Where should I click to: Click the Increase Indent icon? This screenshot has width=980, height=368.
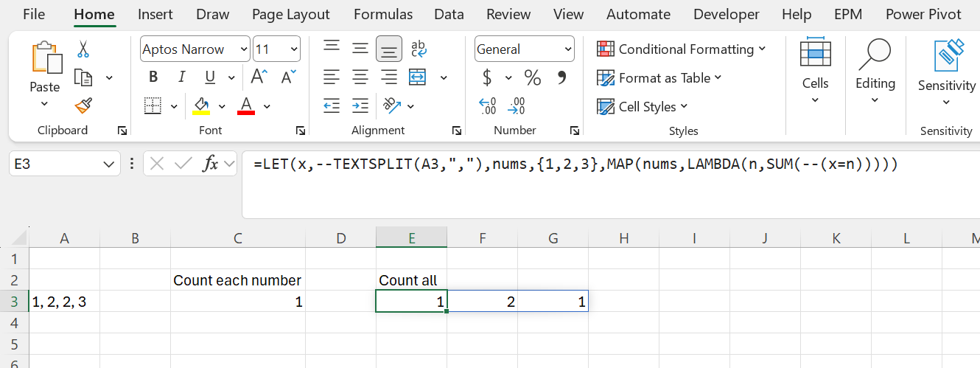click(x=360, y=106)
